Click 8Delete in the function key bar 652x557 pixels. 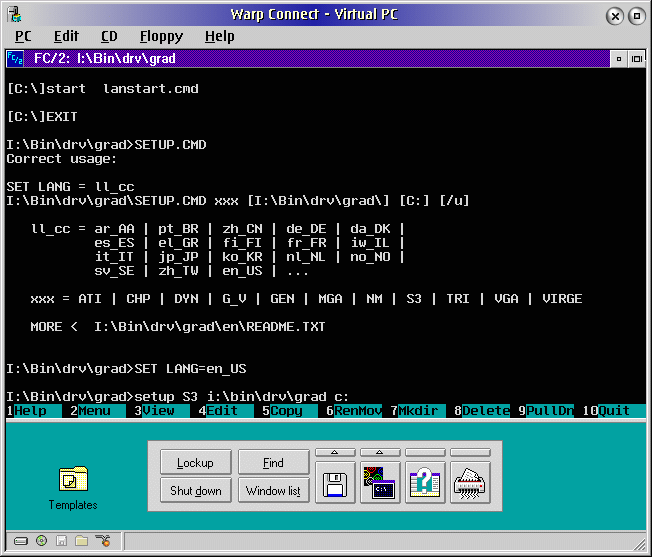tap(482, 411)
